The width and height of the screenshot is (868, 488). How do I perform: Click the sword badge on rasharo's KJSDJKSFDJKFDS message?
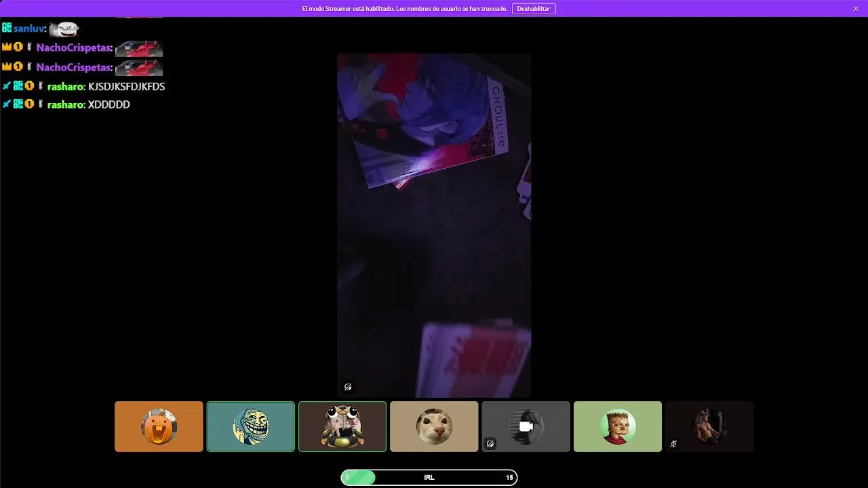coord(7,86)
